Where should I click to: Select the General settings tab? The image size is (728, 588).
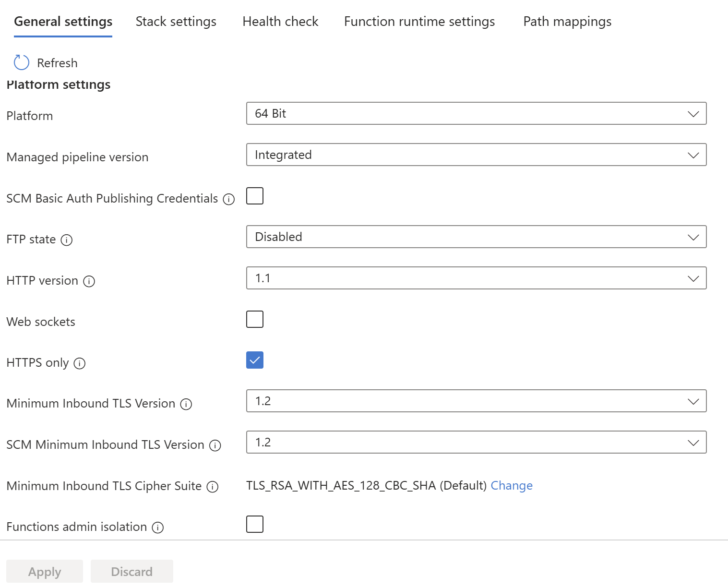tap(63, 22)
